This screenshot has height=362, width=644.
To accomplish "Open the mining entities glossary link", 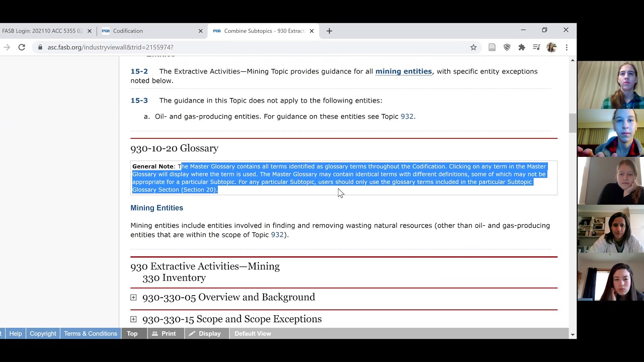I will [404, 71].
